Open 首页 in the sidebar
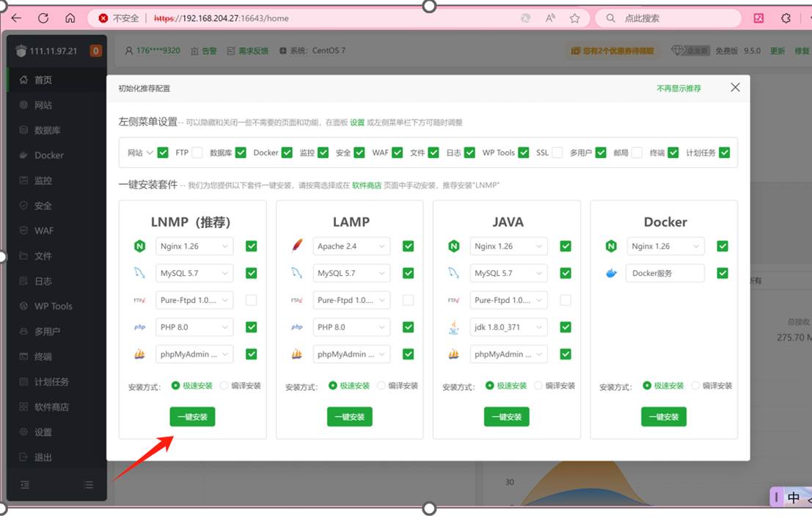The height and width of the screenshot is (521, 812). point(57,80)
